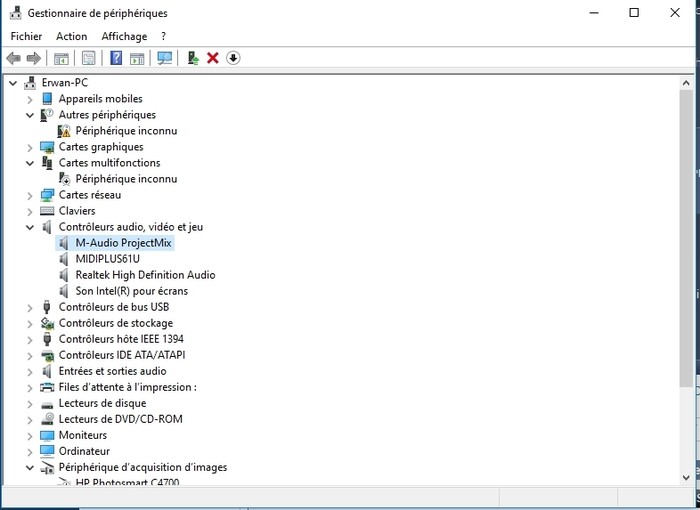700x510 pixels.
Task: Open the Fichier menu
Action: 26,36
